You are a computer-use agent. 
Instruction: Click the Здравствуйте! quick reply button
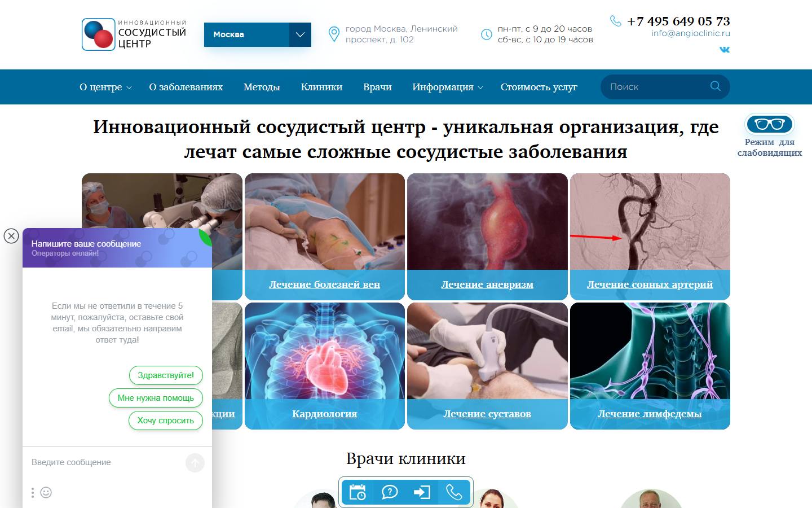coord(166,375)
